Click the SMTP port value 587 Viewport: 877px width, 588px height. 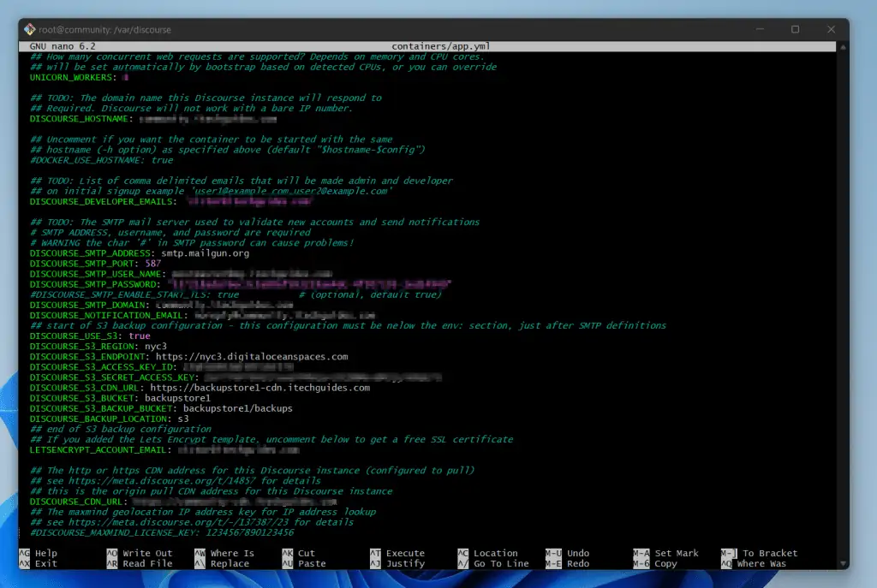pyautogui.click(x=152, y=264)
